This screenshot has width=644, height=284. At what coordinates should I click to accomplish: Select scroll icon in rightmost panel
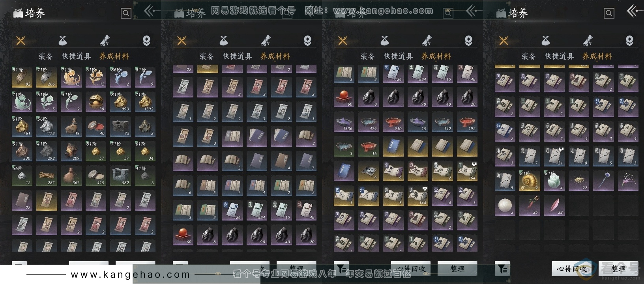point(588,40)
